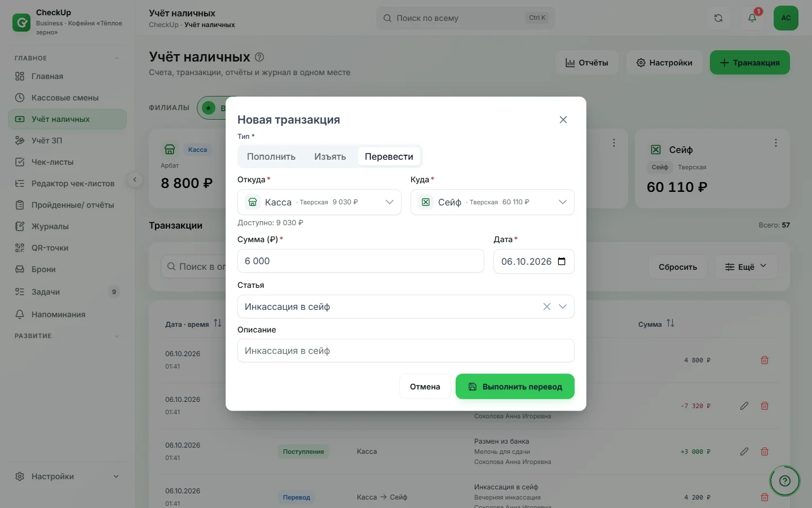The image size is (812, 508).
Task: Click help icon next to page title
Action: (x=259, y=57)
